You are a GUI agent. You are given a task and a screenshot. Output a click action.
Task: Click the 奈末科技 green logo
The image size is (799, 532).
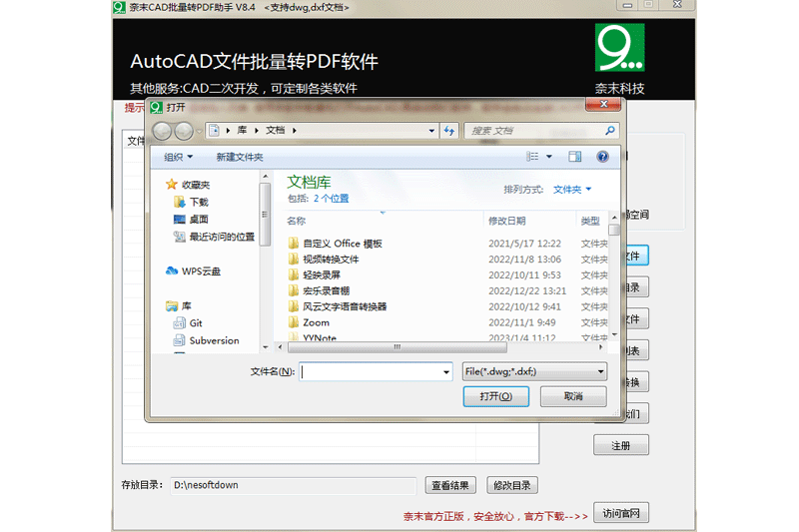pos(619,47)
